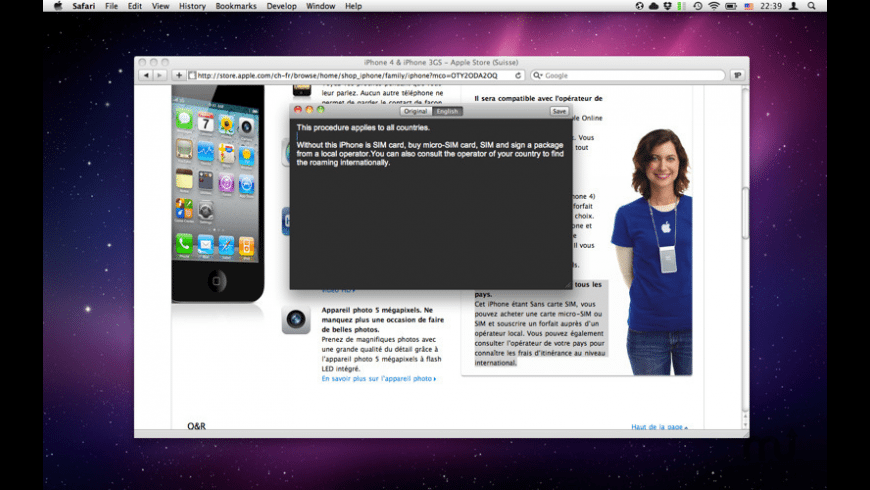The width and height of the screenshot is (870, 490).
Task: Click 'Haut de la page' link
Action: click(659, 427)
